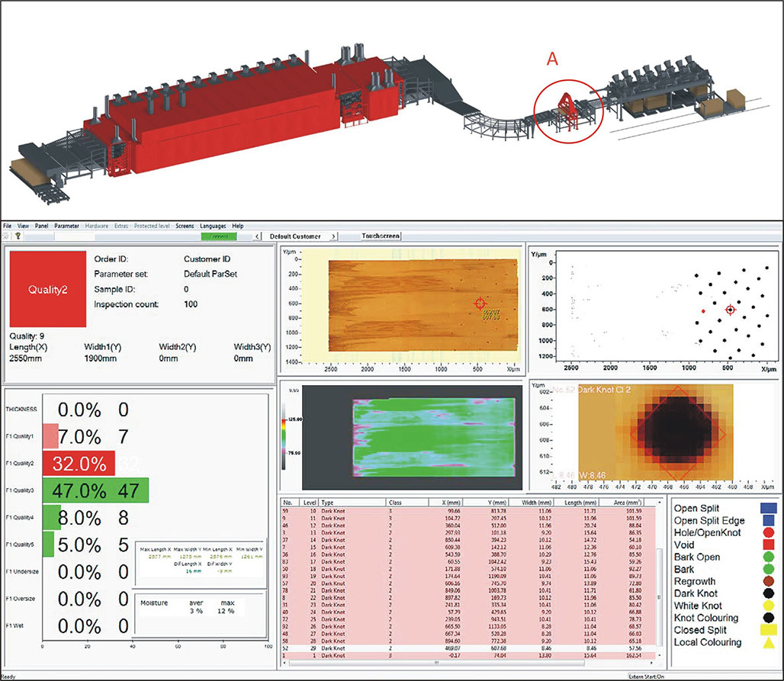Click the White Knot yellow circle symbol

[x=769, y=606]
